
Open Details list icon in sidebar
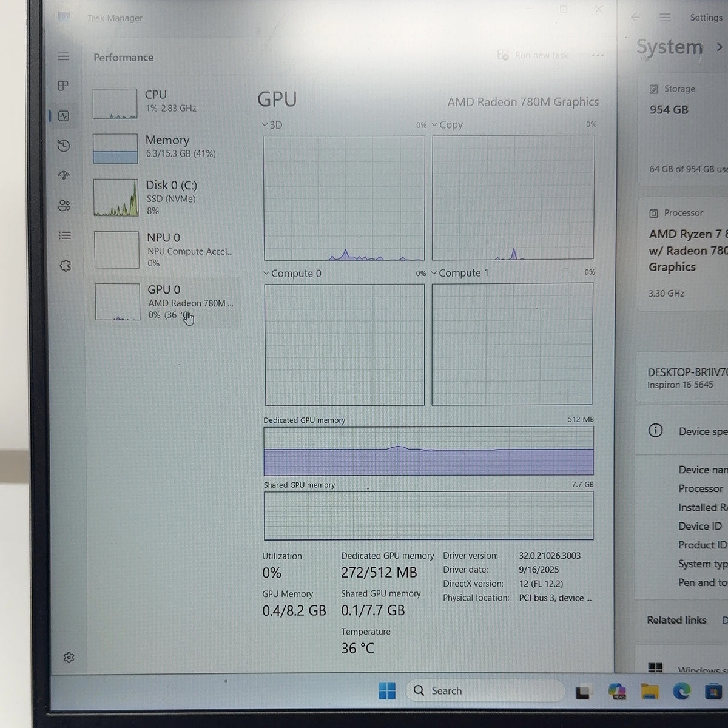tap(64, 235)
